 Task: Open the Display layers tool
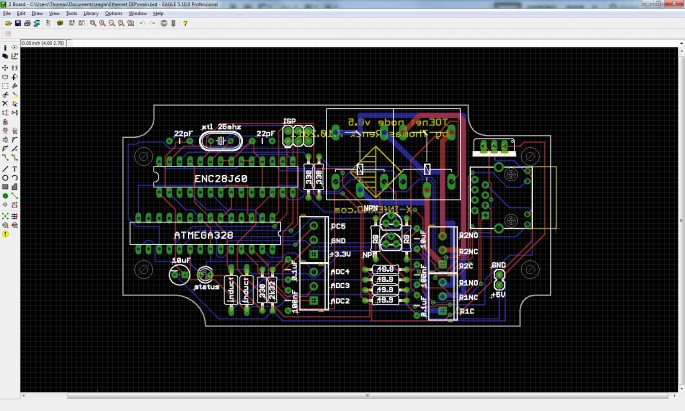tap(5, 56)
